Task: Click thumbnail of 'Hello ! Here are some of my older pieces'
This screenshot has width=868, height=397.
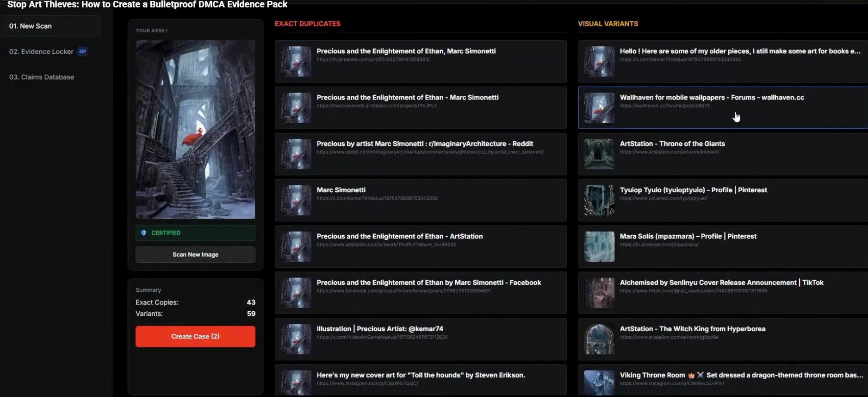Action: pos(599,61)
